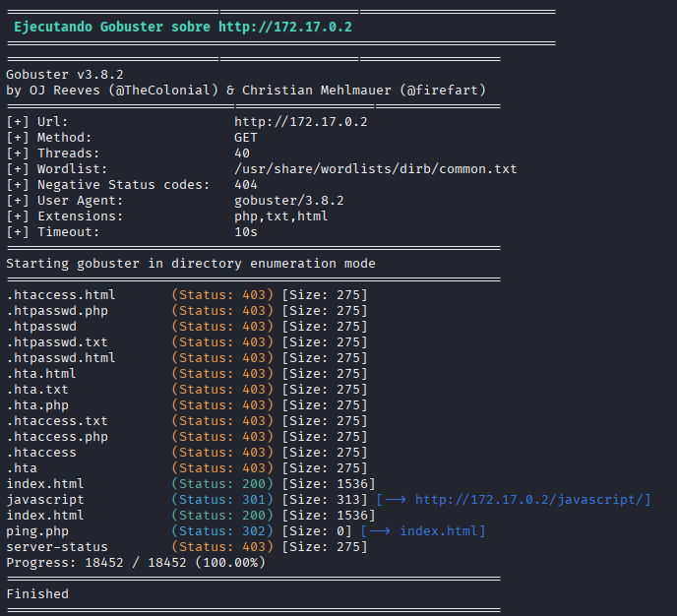The height and width of the screenshot is (616, 677).
Task: Select the .htpasswd.txt result line
Action: [x=57, y=342]
